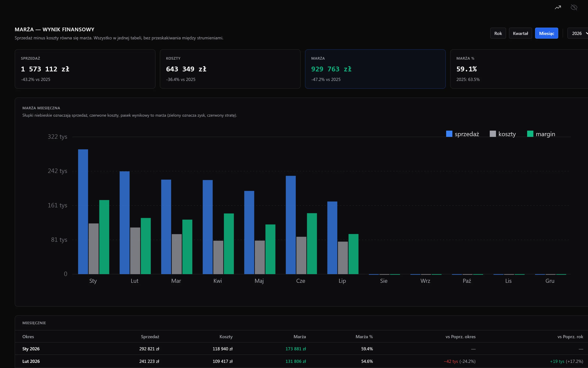
Task: Select the Lut 2026 table row
Action: point(301,361)
